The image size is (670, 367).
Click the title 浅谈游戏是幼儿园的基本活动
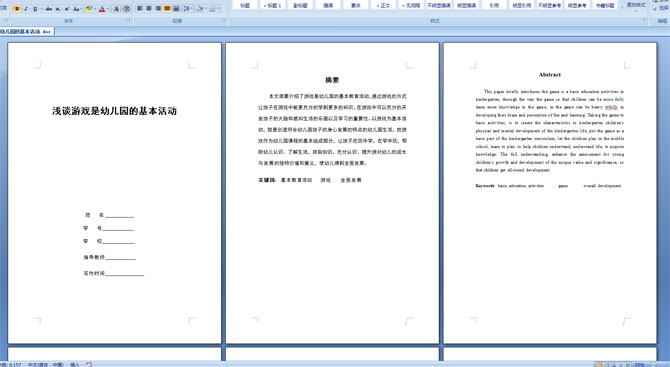click(x=114, y=111)
